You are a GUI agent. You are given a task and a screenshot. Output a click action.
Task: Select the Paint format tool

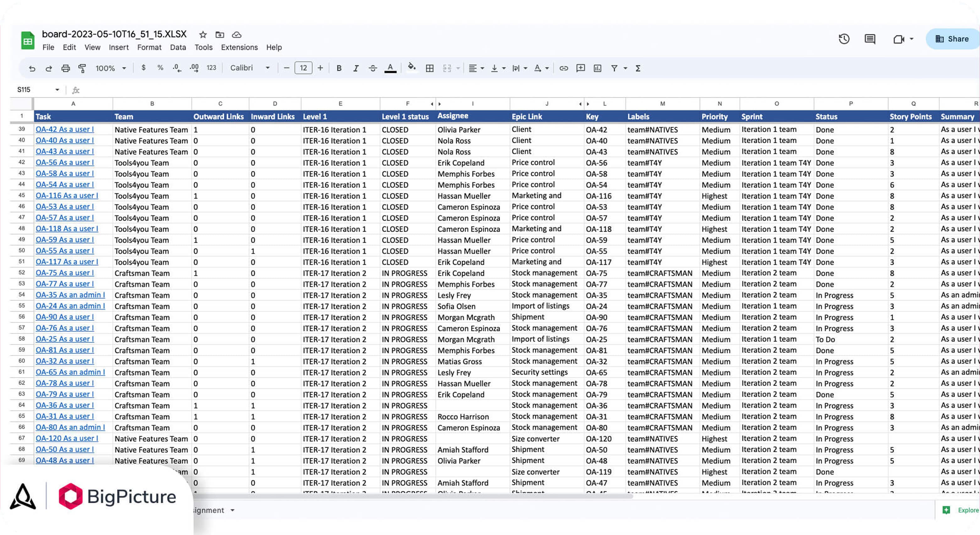point(82,68)
